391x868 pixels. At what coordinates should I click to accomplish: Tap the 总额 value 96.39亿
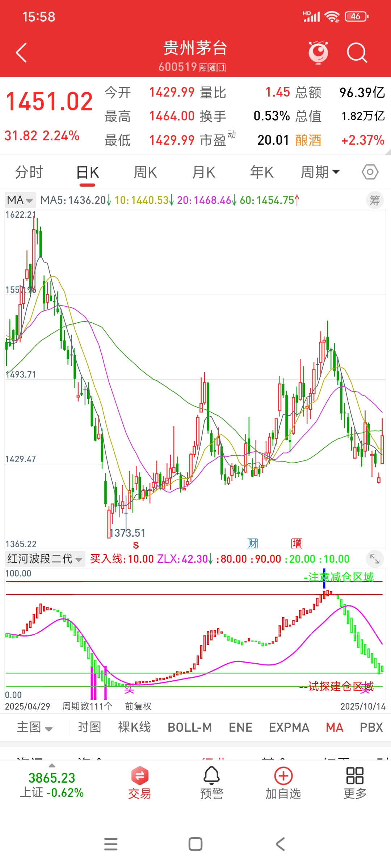click(362, 92)
